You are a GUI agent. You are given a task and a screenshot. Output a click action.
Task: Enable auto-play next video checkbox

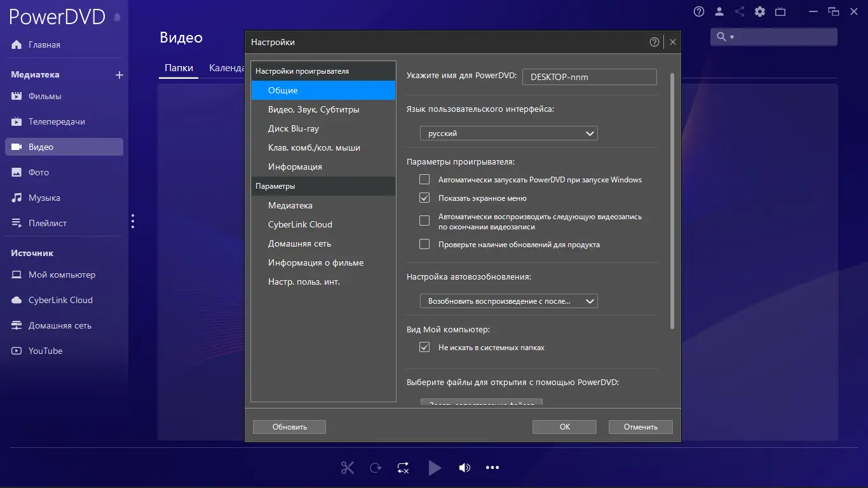(424, 221)
